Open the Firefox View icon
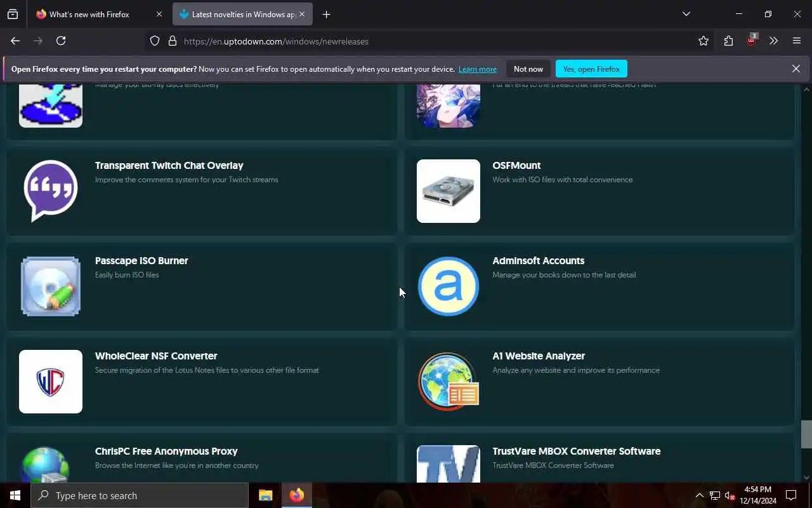 (x=13, y=14)
